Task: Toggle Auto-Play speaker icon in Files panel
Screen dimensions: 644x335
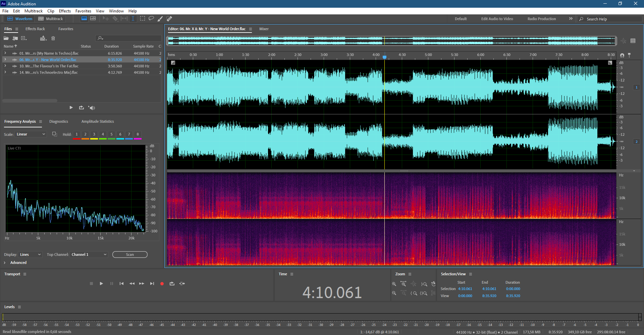Action: (92, 108)
